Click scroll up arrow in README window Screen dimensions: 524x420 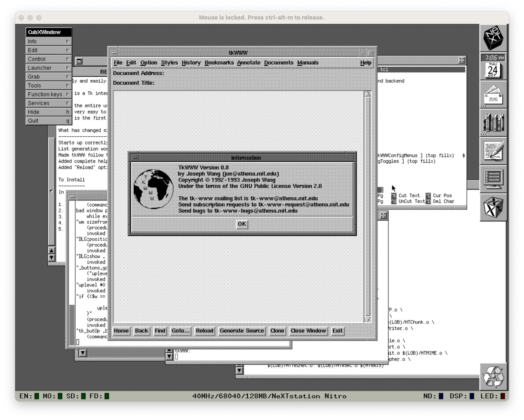point(51,251)
